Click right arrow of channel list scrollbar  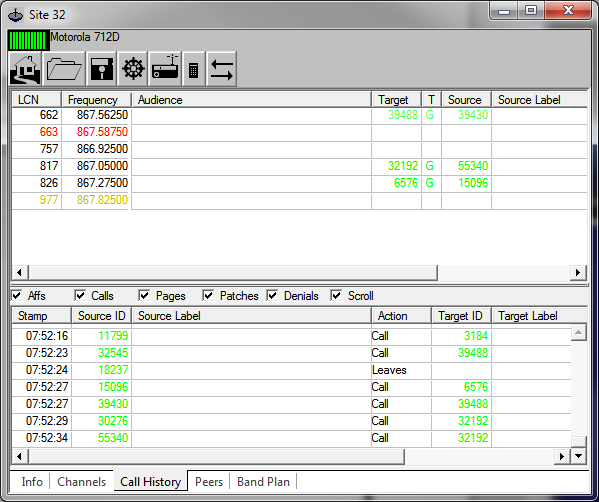pos(578,272)
